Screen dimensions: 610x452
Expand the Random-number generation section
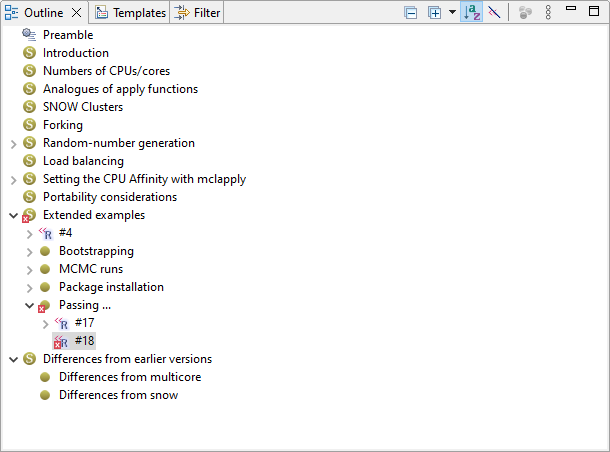13,143
